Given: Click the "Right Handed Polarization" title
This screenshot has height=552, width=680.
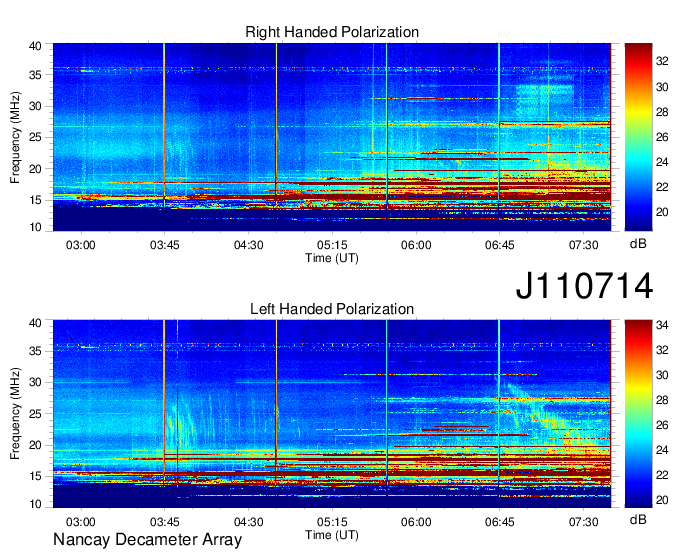Looking at the screenshot, I should pyautogui.click(x=332, y=32).
